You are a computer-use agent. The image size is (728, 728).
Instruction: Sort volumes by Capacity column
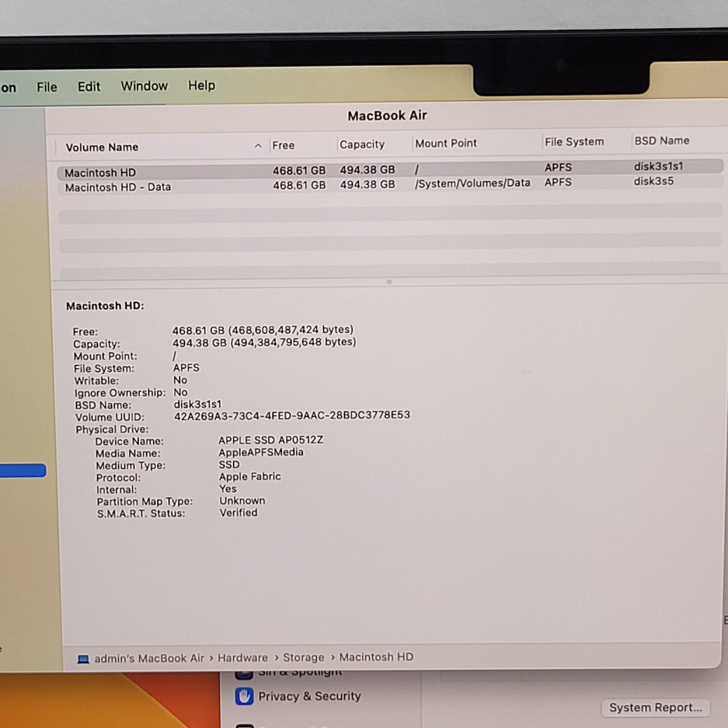(x=362, y=144)
